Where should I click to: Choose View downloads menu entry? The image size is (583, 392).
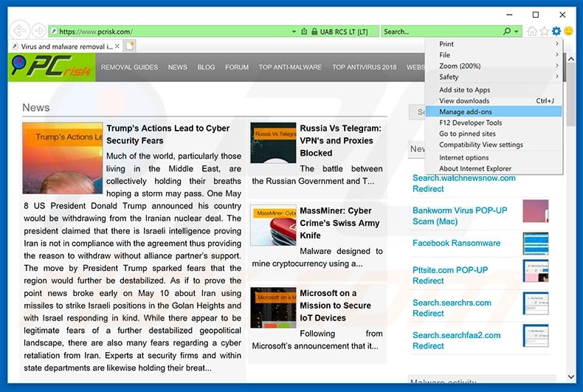[x=494, y=101]
